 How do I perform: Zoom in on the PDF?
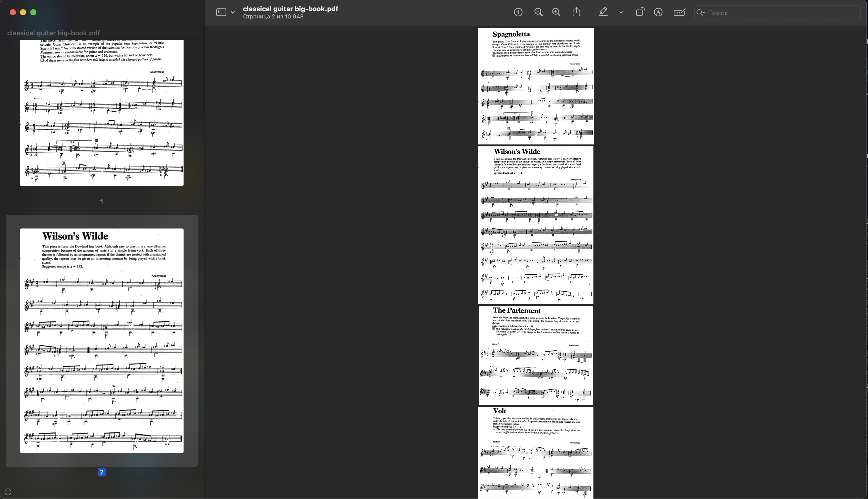coord(556,12)
